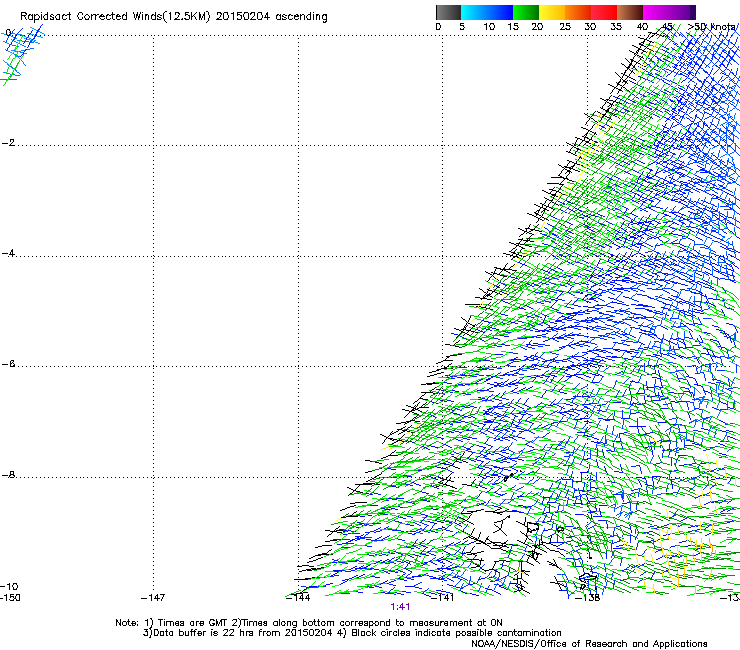Viewport: 740px width, 650px height.
Task: Click the brown 35-40 knots color band
Action: [630, 12]
